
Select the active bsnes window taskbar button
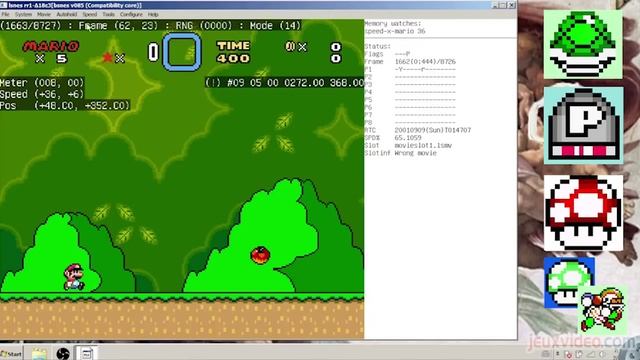[x=86, y=354]
